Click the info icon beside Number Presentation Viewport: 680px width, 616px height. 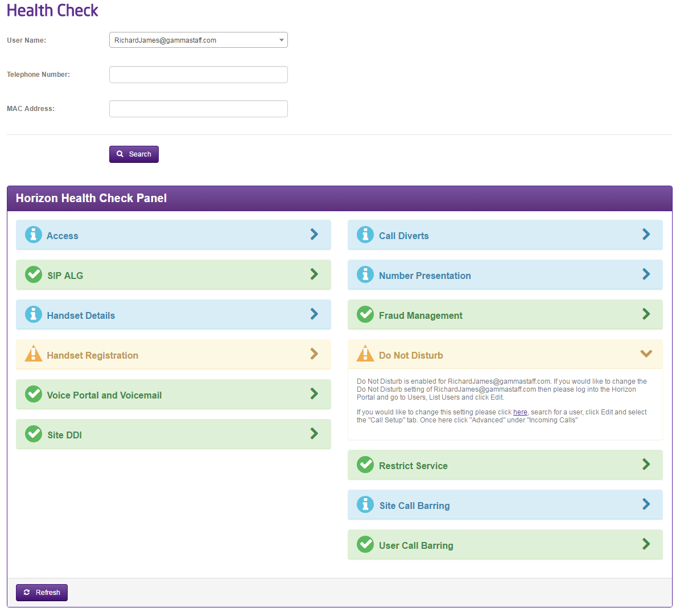pyautogui.click(x=365, y=274)
